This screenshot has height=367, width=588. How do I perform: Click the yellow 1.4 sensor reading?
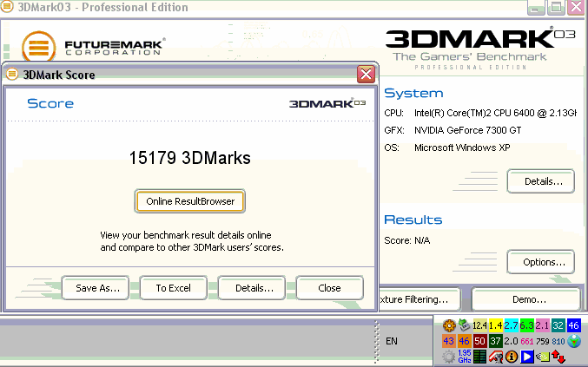tap(495, 326)
